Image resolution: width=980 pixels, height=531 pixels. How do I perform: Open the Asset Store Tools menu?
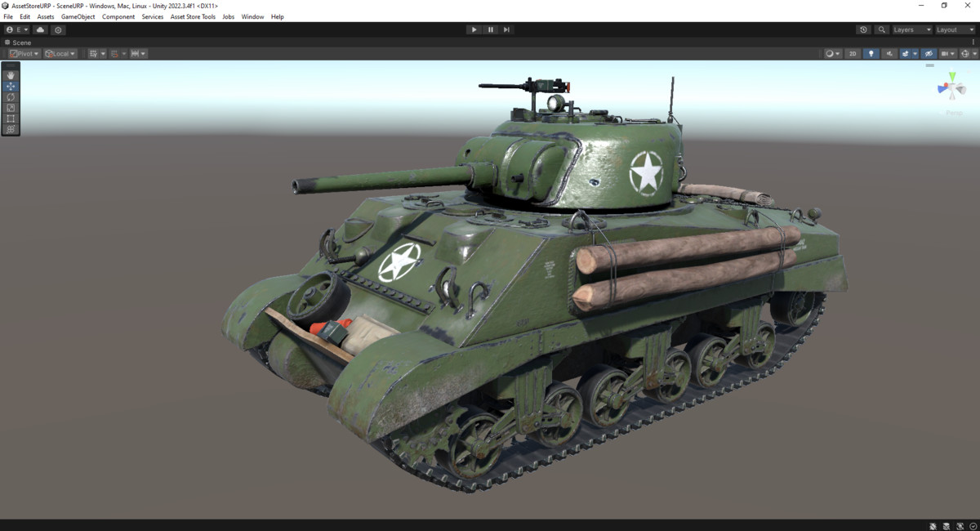(x=194, y=16)
